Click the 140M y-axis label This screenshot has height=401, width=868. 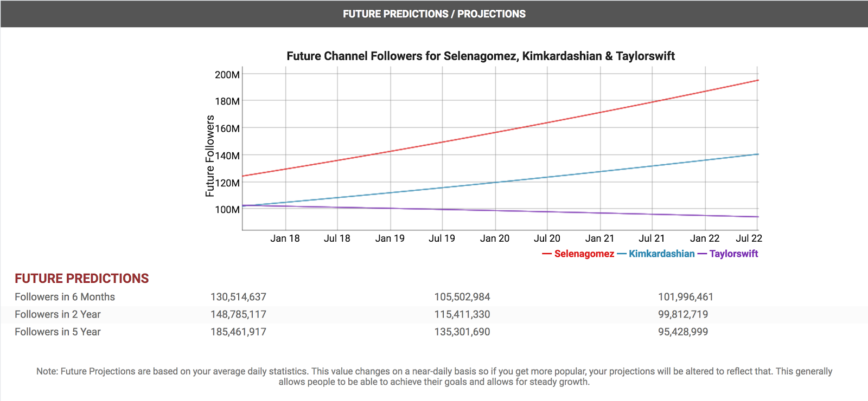pyautogui.click(x=227, y=156)
